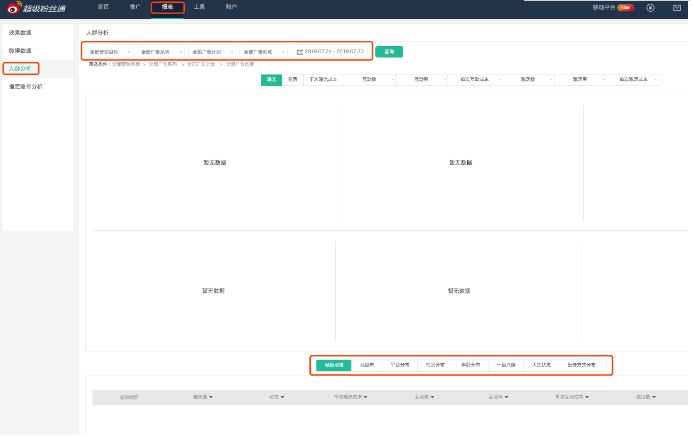This screenshot has height=439, width=693.
Task: Switch to the green chart view toggle
Action: click(x=270, y=78)
